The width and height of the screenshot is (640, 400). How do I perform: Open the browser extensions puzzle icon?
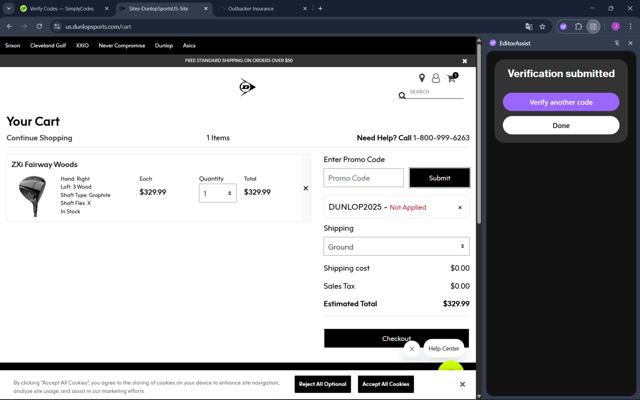tap(578, 27)
